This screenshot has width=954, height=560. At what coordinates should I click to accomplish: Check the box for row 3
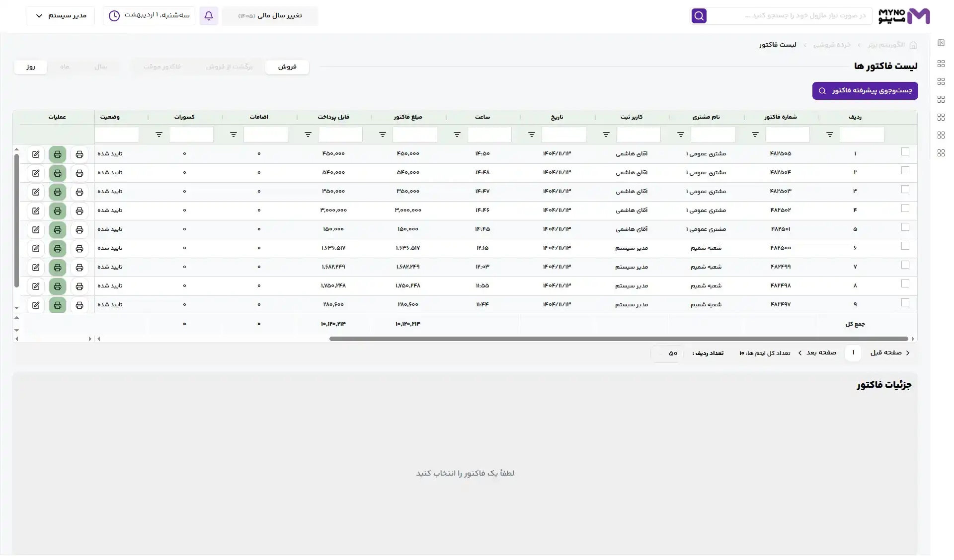tap(905, 189)
